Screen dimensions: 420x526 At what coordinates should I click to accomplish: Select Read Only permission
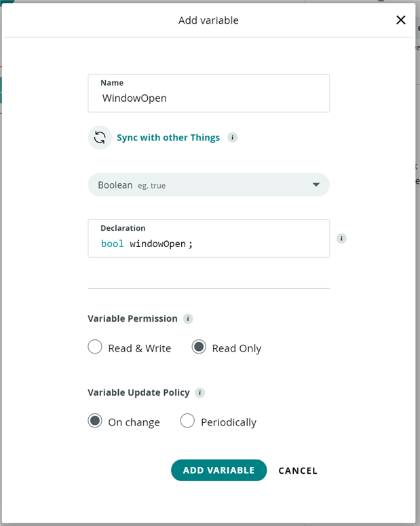coord(199,347)
